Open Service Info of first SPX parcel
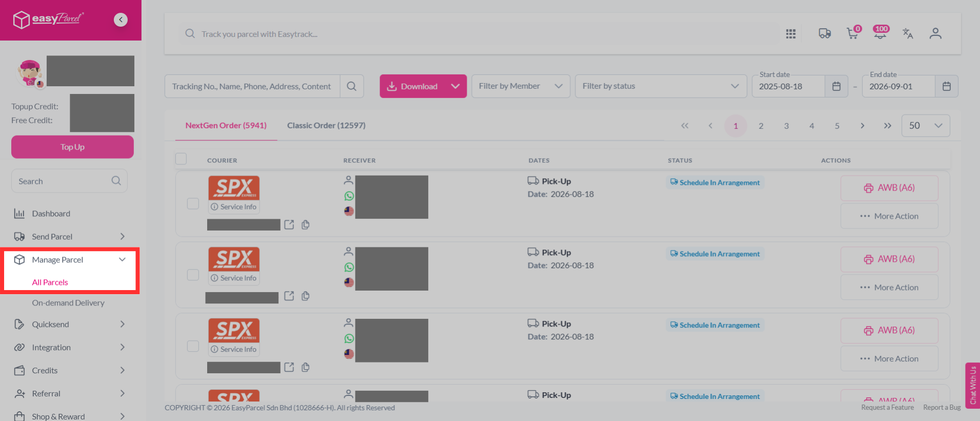The image size is (980, 421). (x=234, y=207)
